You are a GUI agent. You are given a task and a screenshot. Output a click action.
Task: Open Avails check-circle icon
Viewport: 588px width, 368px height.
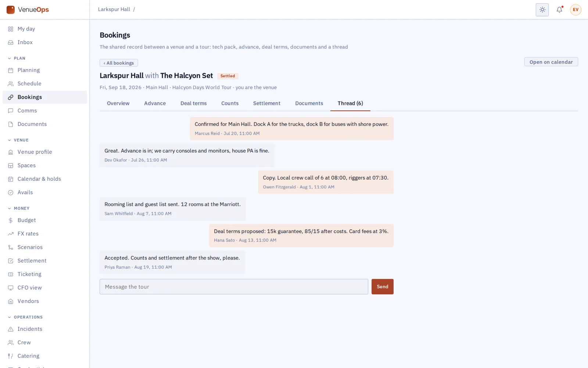[11, 192]
